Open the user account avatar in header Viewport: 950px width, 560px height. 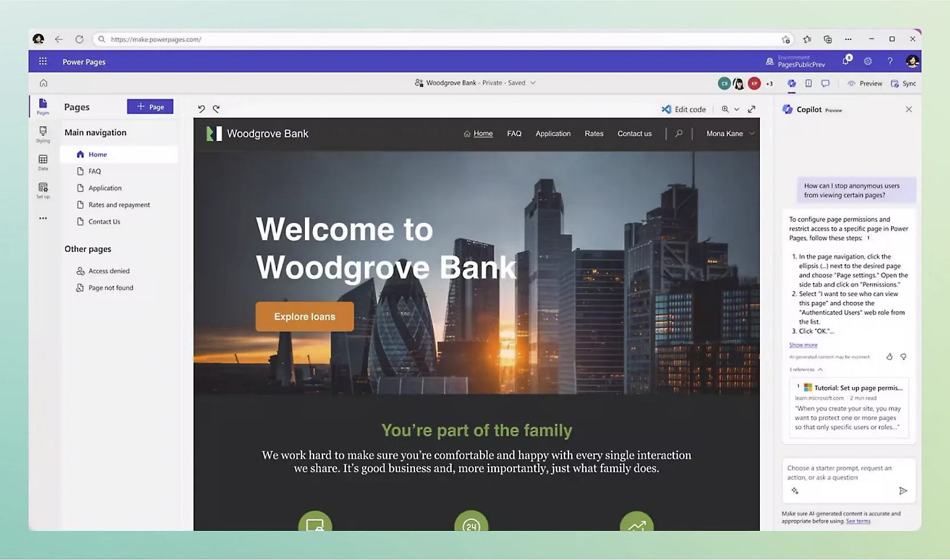tap(912, 61)
